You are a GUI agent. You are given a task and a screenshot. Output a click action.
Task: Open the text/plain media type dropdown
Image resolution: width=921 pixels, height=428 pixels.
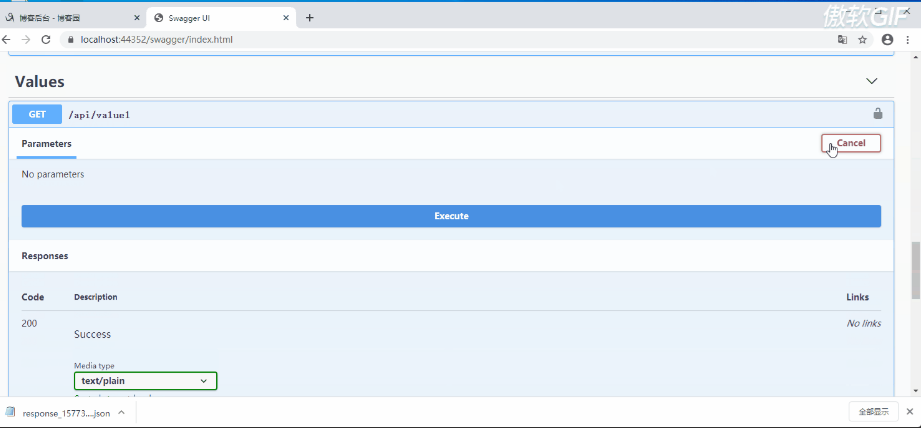point(145,381)
